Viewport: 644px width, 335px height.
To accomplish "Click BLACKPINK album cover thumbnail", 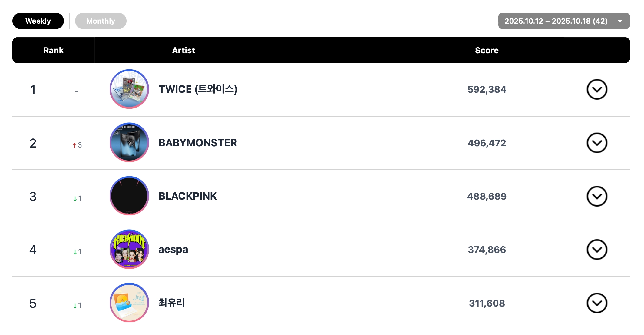I will pos(129,196).
